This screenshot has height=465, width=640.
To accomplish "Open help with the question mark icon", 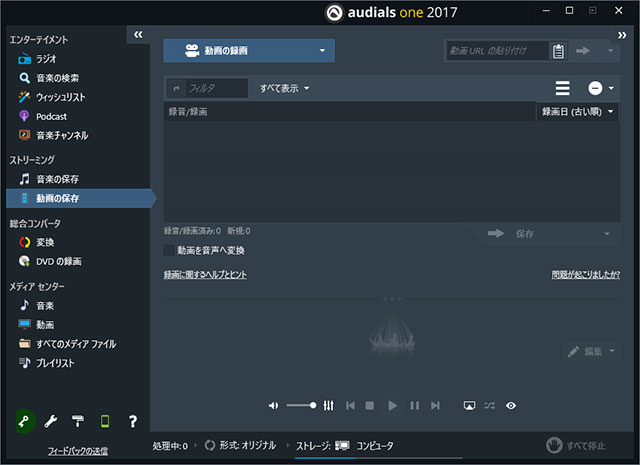I will point(133,421).
